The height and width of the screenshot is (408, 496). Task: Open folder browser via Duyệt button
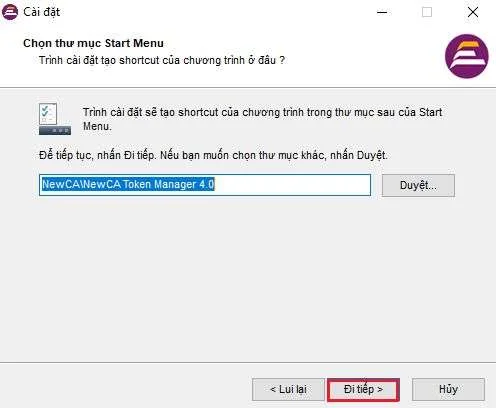point(418,185)
